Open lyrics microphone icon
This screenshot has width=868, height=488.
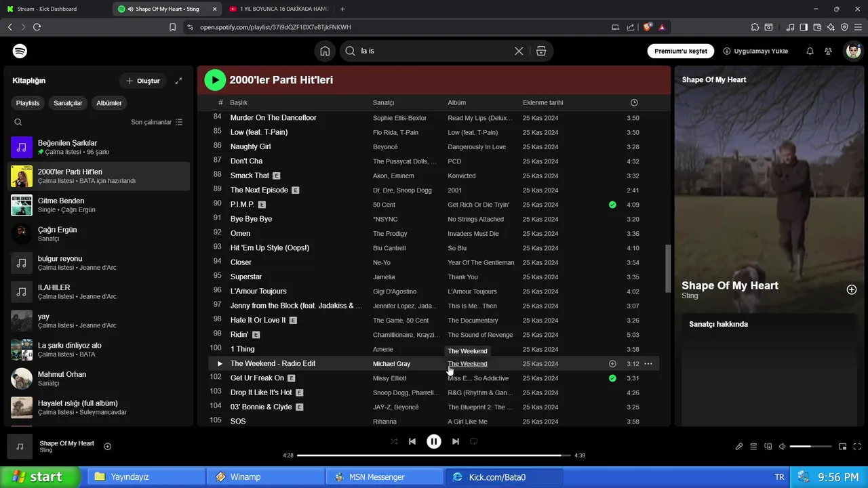point(739,447)
